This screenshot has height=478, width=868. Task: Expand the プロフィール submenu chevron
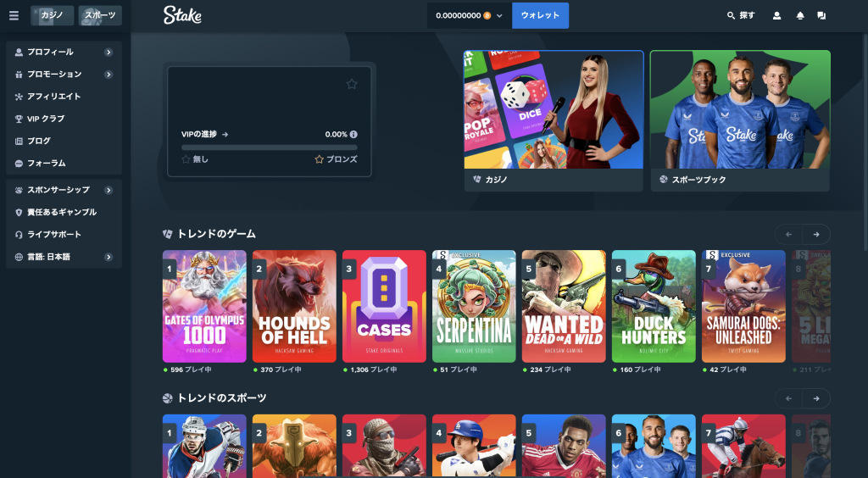coord(108,52)
